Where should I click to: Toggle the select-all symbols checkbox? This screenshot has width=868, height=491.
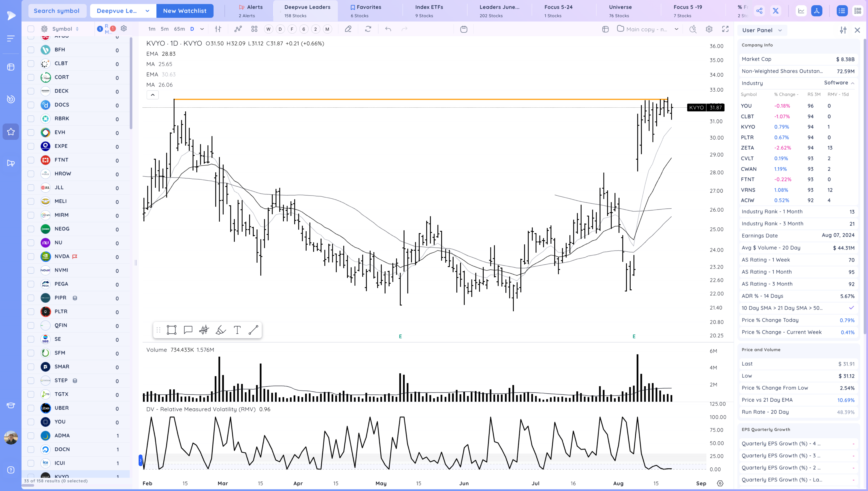coord(31,29)
